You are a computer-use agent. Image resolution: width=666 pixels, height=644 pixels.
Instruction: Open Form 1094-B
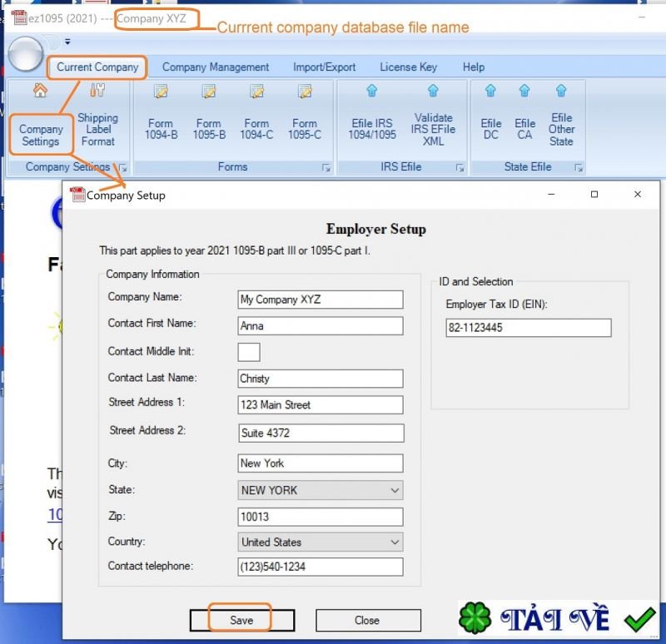[x=162, y=118]
